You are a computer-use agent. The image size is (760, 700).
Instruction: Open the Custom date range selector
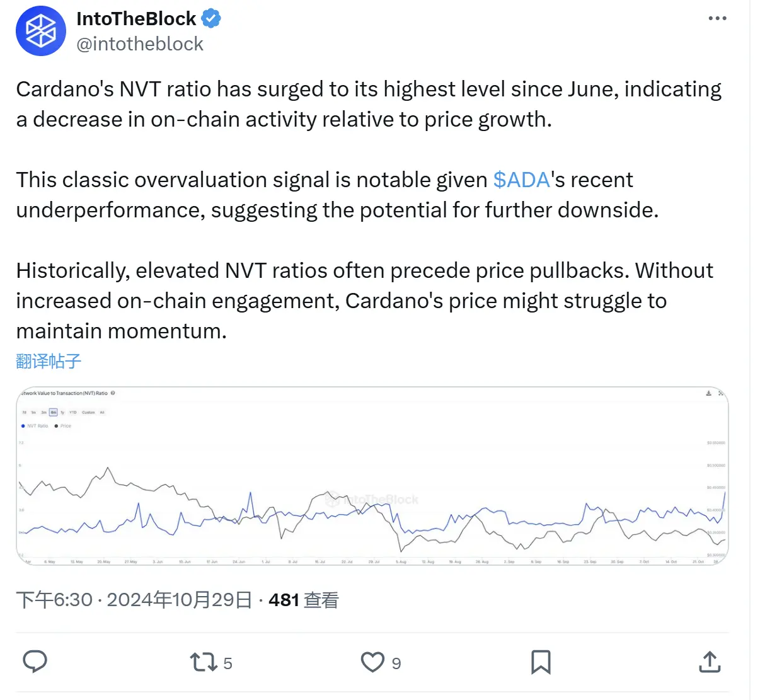coord(89,412)
